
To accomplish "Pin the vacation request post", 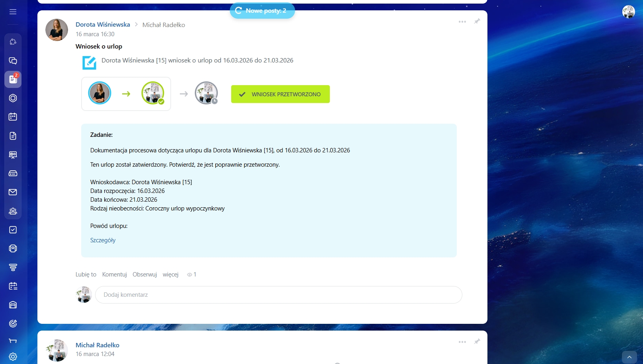I will 477,21.
